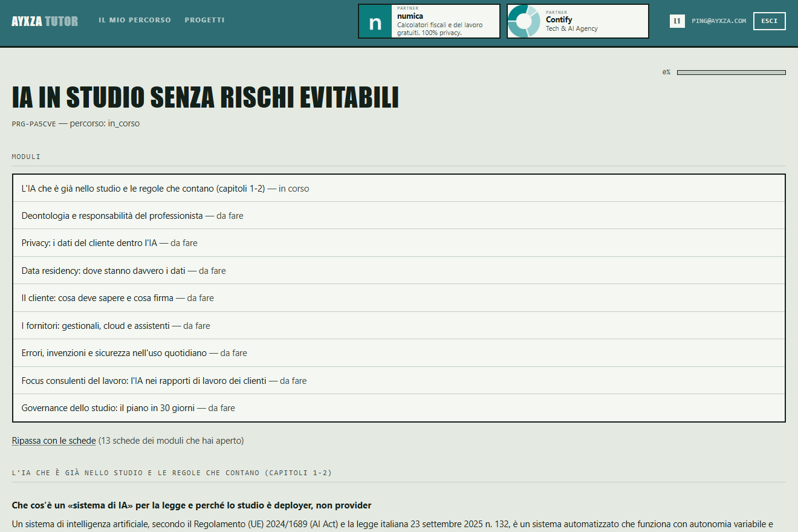Open module Il cliente: cosa deve sapere

[x=399, y=298]
